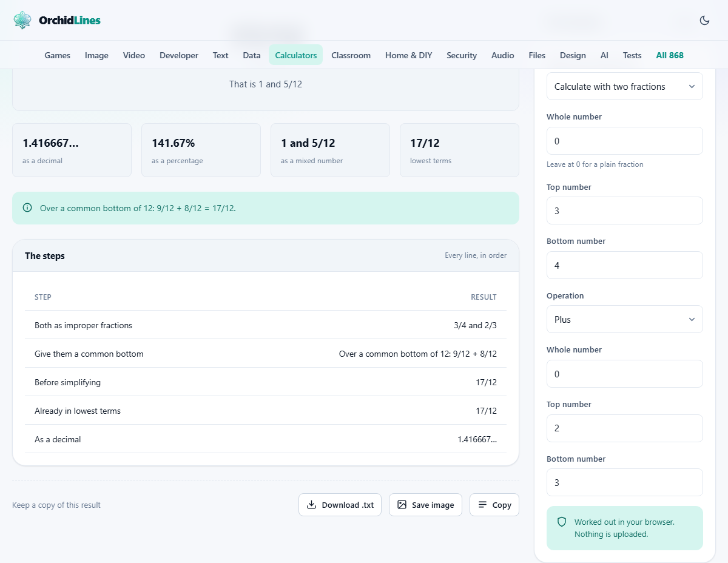Click first fraction Bottom number field
Screen dimensions: 728x563
625,265
